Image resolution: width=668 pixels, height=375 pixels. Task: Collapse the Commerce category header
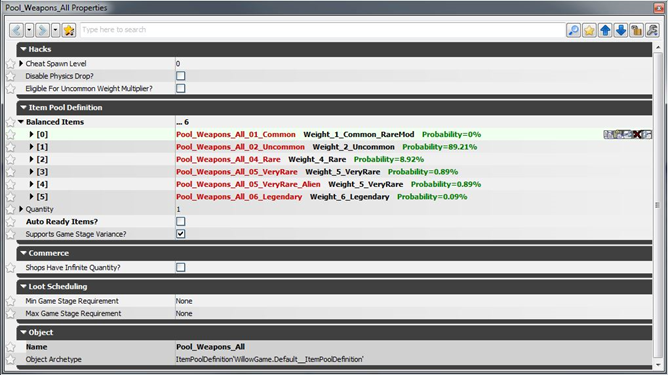(x=23, y=253)
